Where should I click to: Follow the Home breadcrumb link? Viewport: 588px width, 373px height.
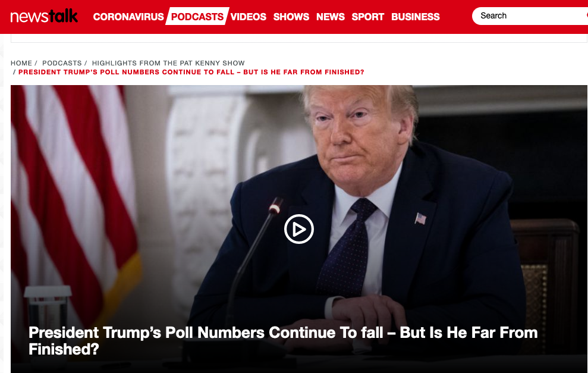click(x=21, y=63)
